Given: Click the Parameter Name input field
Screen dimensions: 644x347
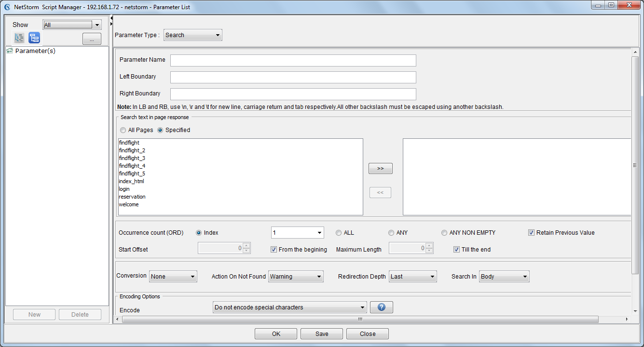Looking at the screenshot, I should coord(293,60).
